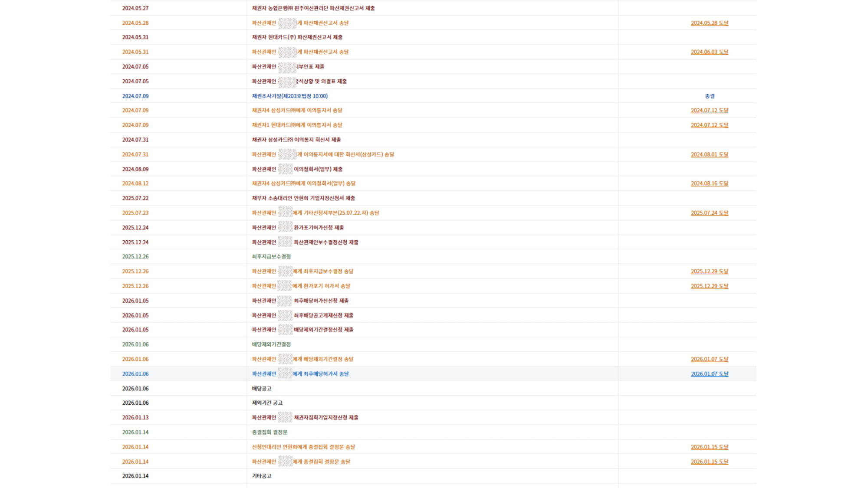Click the date cell '2025.07.22'
This screenshot has width=868, height=488.
(x=135, y=199)
